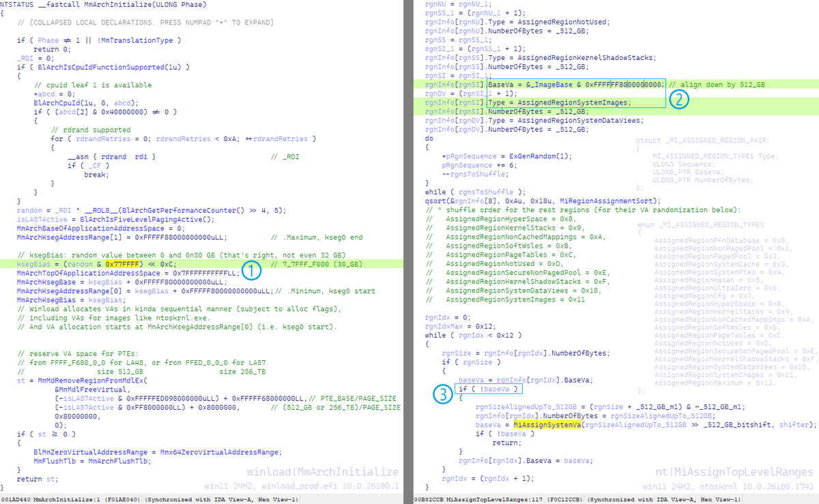Viewport: 819px width, 504px height.
Task: Click the '*abcd = 0;' line
Action: click(x=54, y=93)
